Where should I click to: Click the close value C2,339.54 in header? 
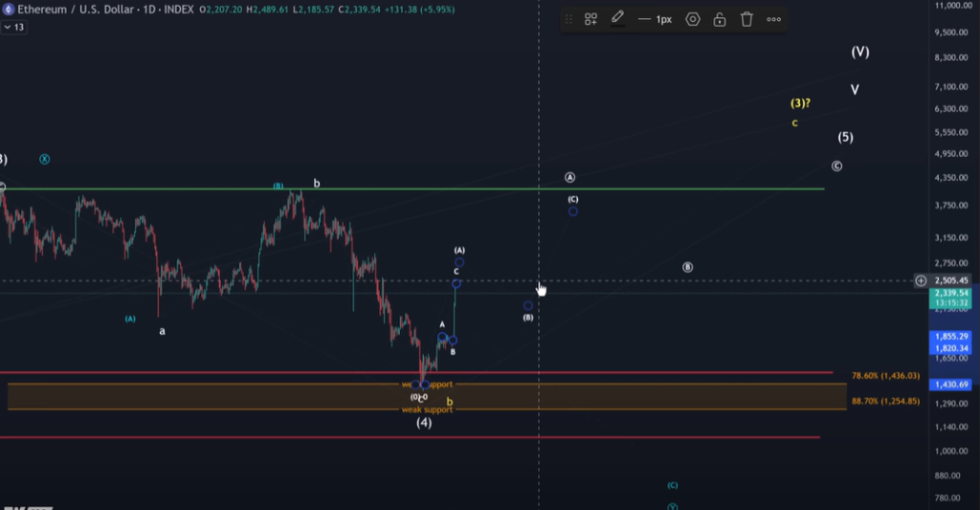click(359, 10)
